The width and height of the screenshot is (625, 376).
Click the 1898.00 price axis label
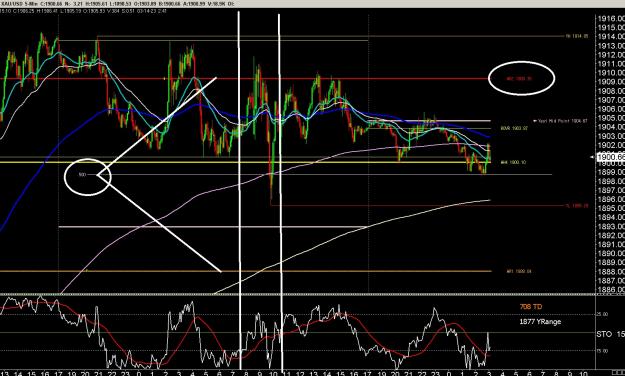pyautogui.click(x=611, y=181)
